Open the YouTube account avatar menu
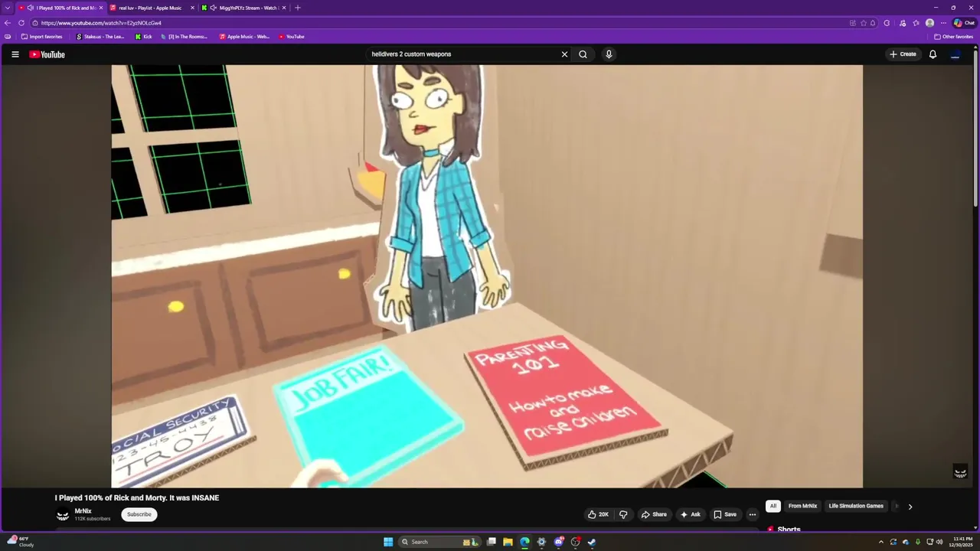The height and width of the screenshot is (551, 980). click(955, 54)
